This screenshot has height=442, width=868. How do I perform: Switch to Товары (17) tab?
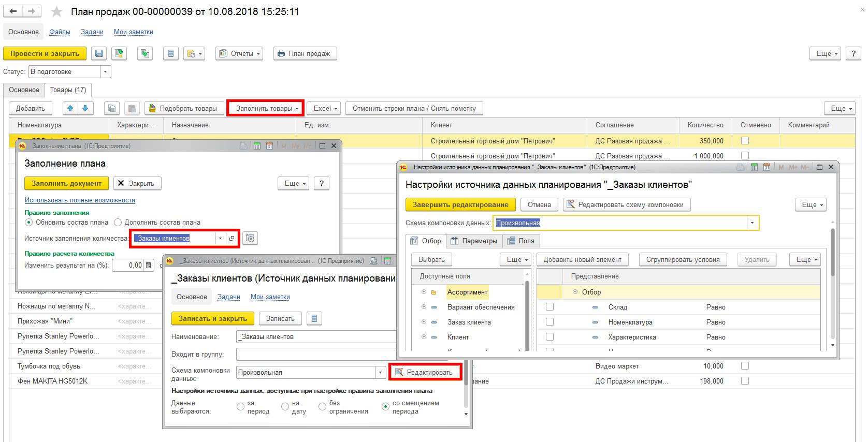(68, 90)
